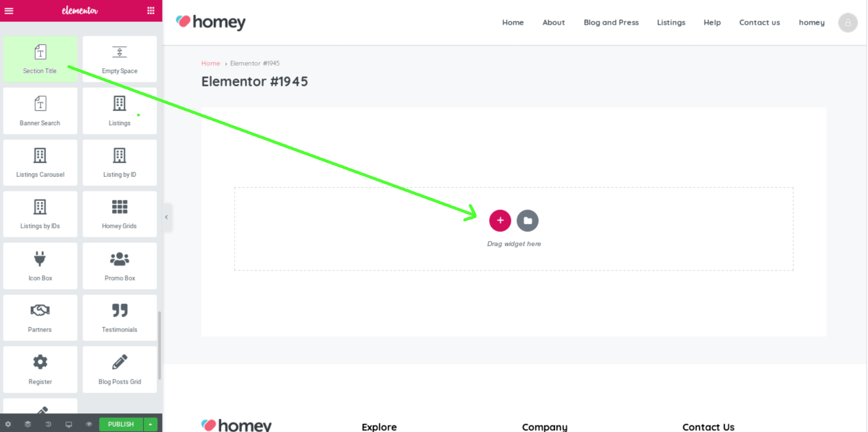Image resolution: width=868 pixels, height=432 pixels.
Task: Open page settings gear in footer
Action: click(x=8, y=424)
